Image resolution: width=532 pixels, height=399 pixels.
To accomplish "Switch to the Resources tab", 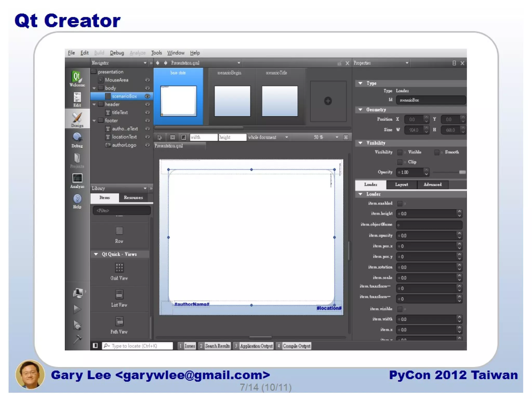I will tap(133, 198).
